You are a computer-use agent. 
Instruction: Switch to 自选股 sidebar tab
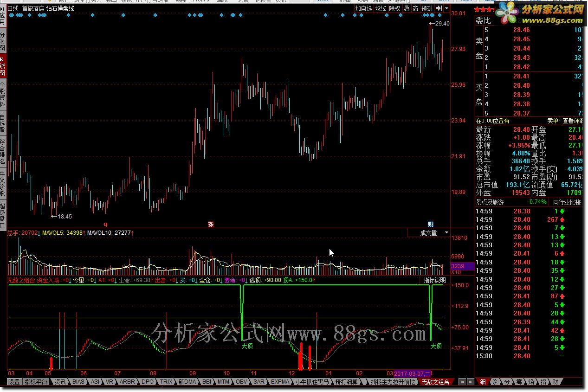click(3, 123)
